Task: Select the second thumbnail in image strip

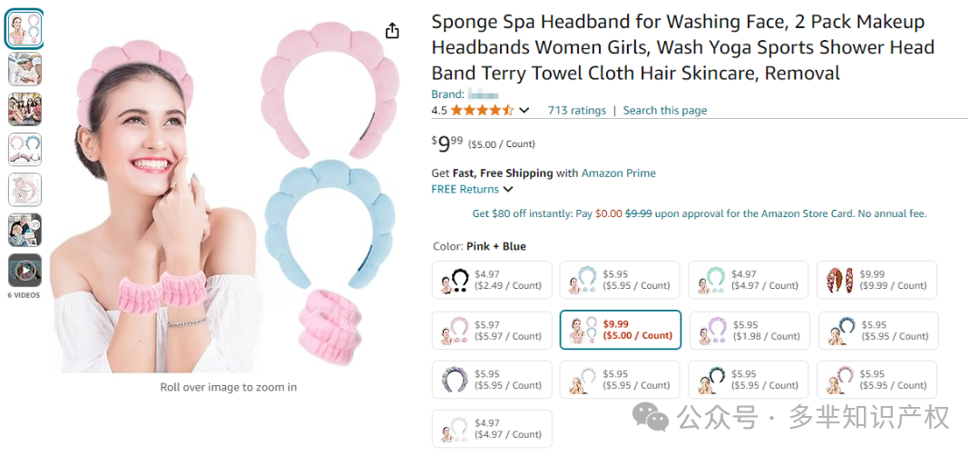Action: pos(25,69)
